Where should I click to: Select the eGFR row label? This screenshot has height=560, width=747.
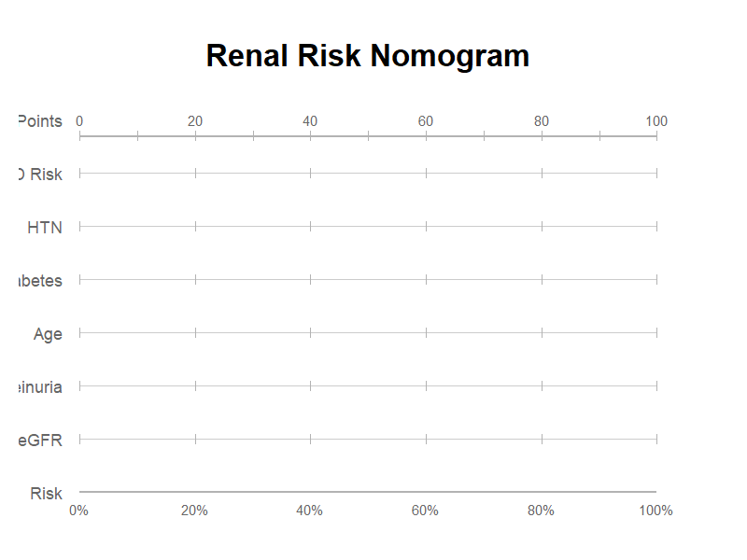40,441
